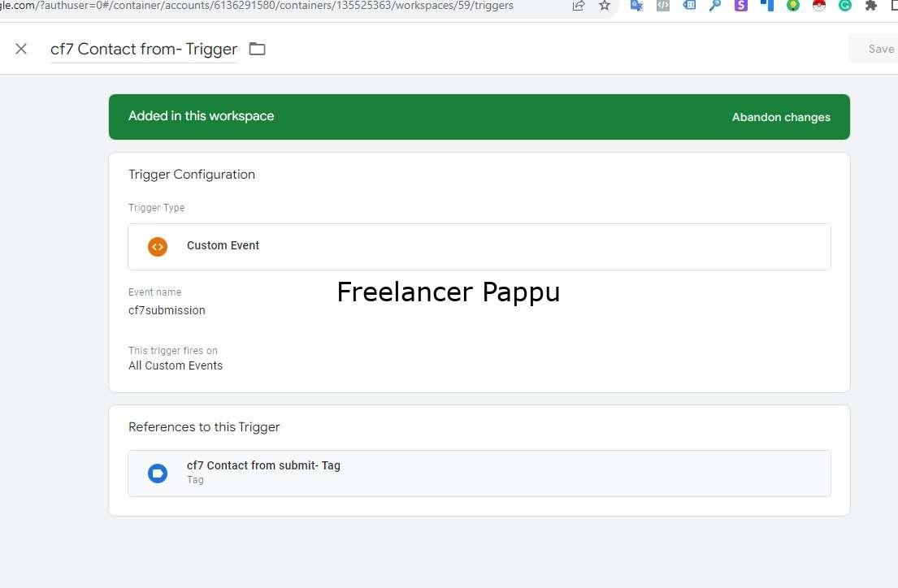This screenshot has height=588, width=898.
Task: Open the Custom Event trigger type box
Action: [x=479, y=247]
